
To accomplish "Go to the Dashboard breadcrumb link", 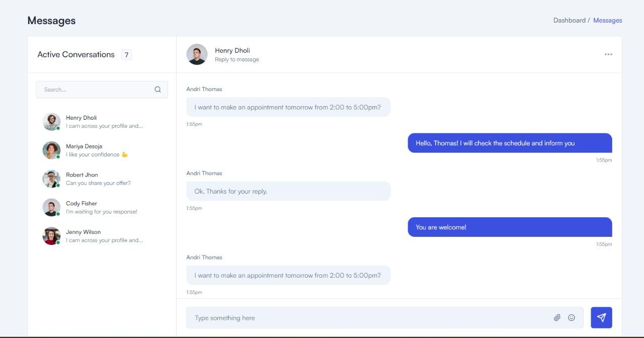I will click(x=569, y=20).
